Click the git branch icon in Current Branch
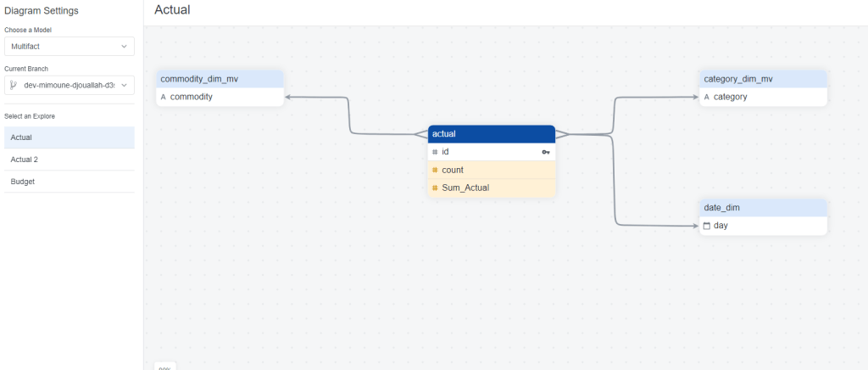Screen dimensions: 868x370 tap(14, 85)
